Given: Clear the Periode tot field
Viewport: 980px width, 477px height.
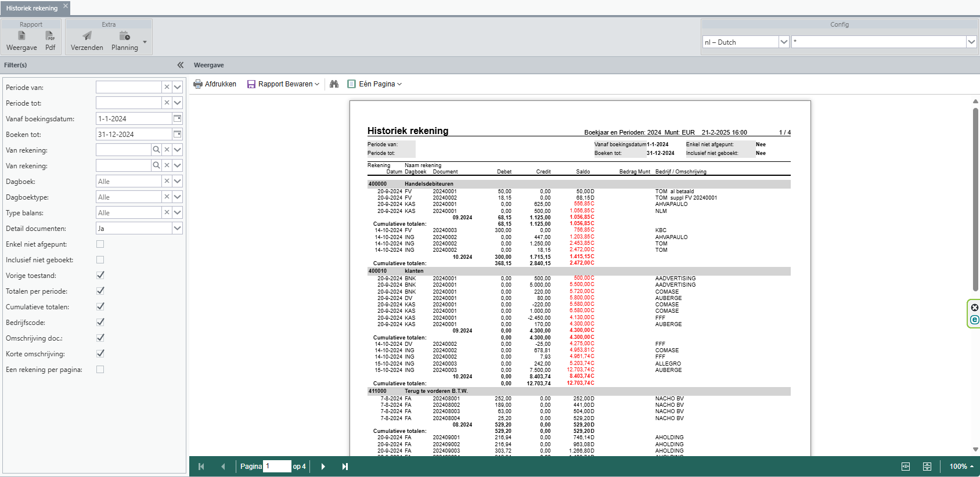Looking at the screenshot, I should click(x=167, y=103).
